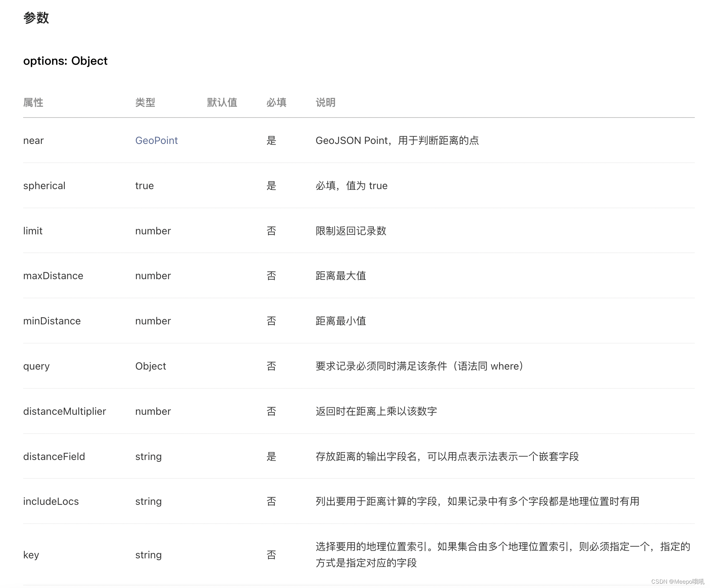Open the GeoPoint type link

click(156, 140)
